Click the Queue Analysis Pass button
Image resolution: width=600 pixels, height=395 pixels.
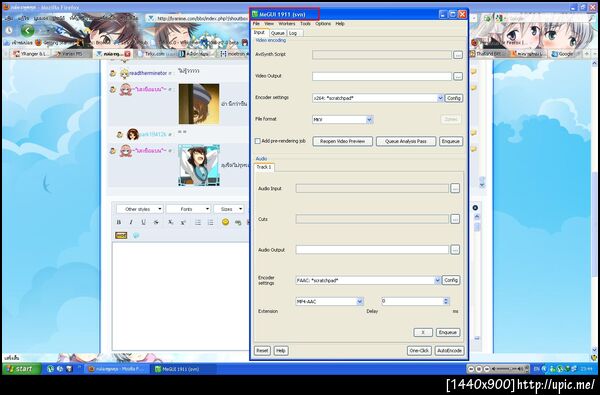(x=406, y=141)
